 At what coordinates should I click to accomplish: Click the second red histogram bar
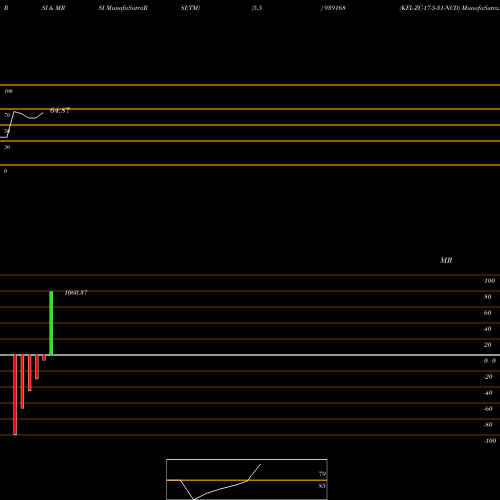point(22,382)
